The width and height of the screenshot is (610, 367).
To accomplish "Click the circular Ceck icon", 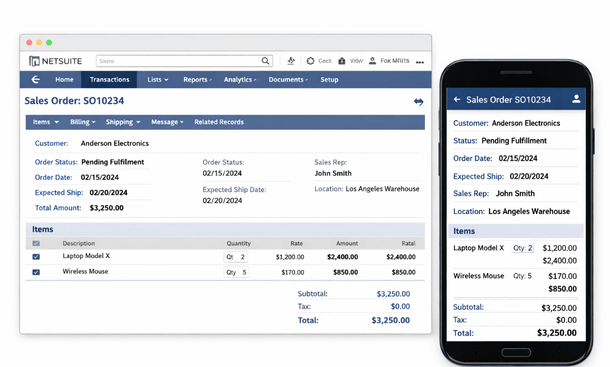I will [310, 61].
